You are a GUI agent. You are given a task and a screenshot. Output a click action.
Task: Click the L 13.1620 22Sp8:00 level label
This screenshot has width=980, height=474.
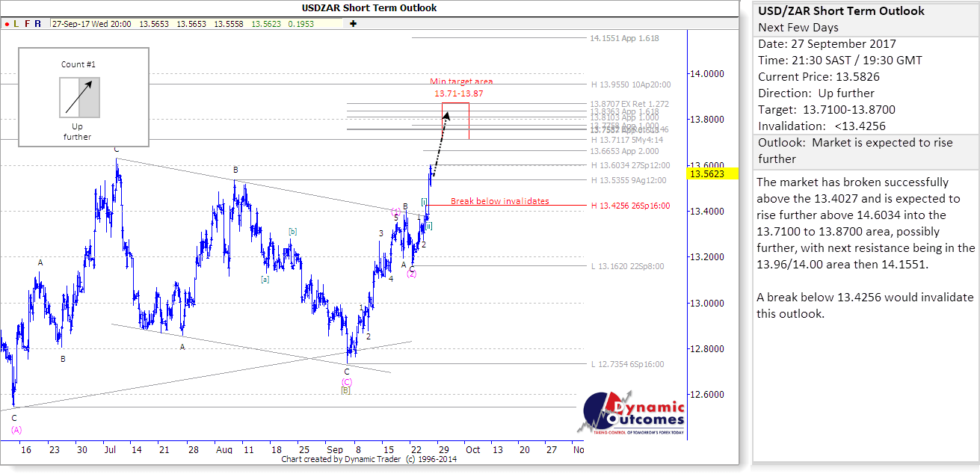pyautogui.click(x=627, y=266)
